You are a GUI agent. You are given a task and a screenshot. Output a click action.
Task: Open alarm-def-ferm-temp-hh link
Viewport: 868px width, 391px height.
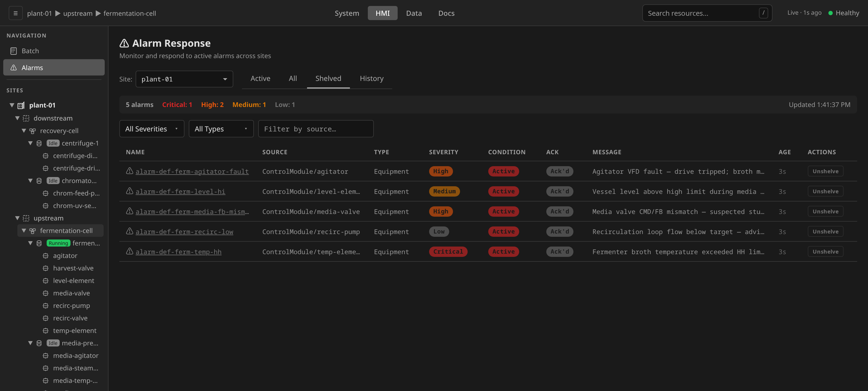tap(178, 252)
